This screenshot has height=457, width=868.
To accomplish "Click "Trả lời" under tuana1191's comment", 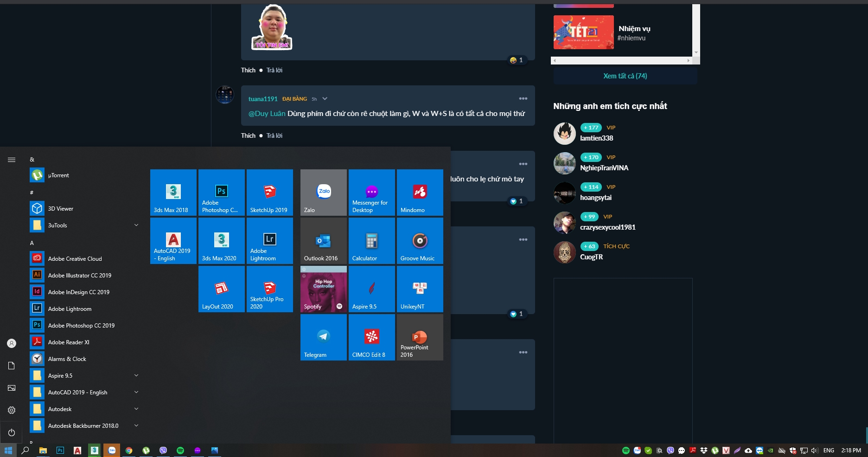I will tap(274, 136).
